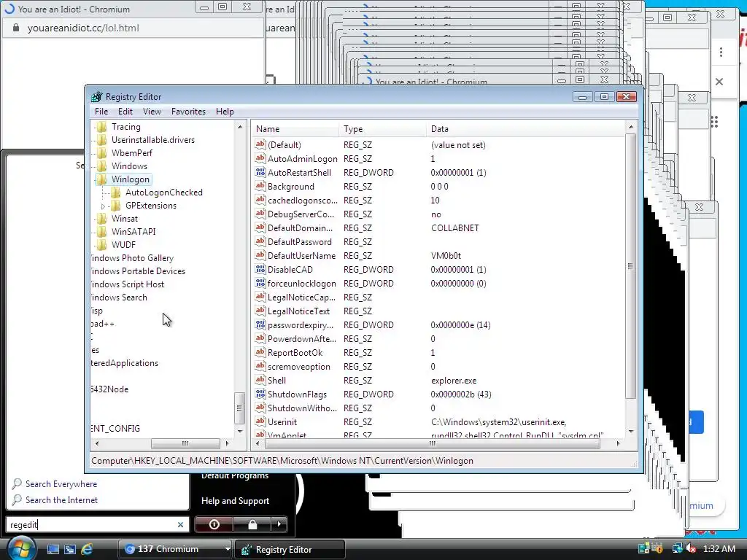This screenshot has width=747, height=560.
Task: Select the DefaultDomain... value name
Action: click(300, 228)
